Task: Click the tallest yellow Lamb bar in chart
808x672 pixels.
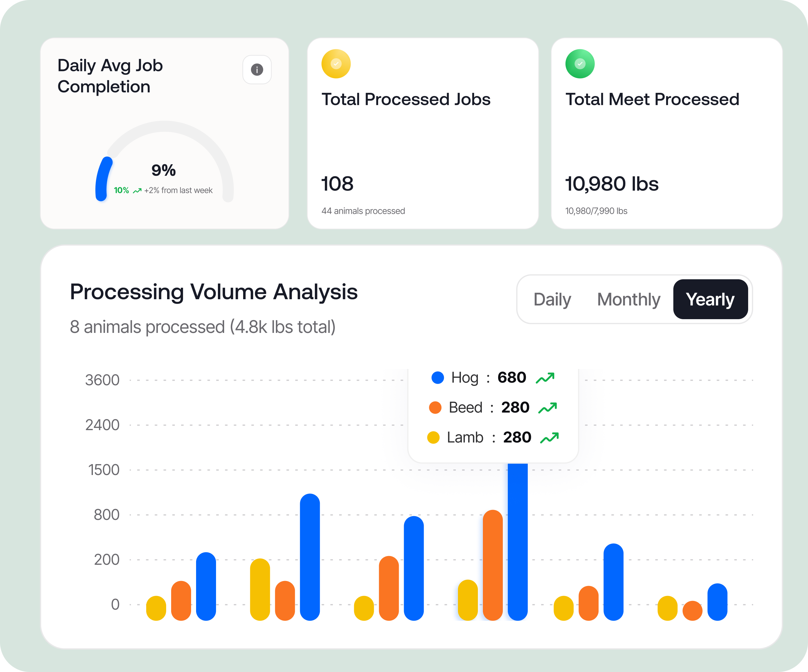Action: pyautogui.click(x=260, y=589)
